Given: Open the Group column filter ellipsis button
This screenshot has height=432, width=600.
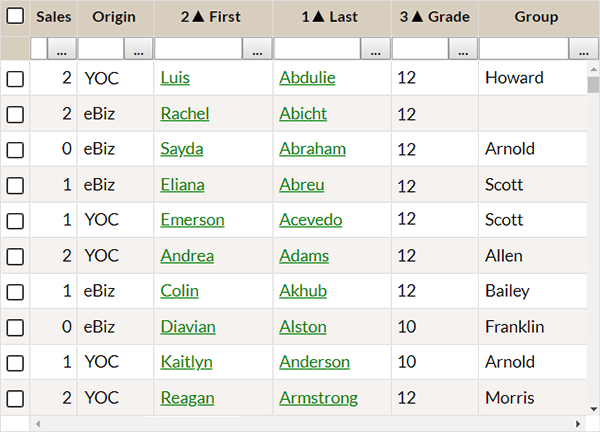Looking at the screenshot, I should (582, 49).
